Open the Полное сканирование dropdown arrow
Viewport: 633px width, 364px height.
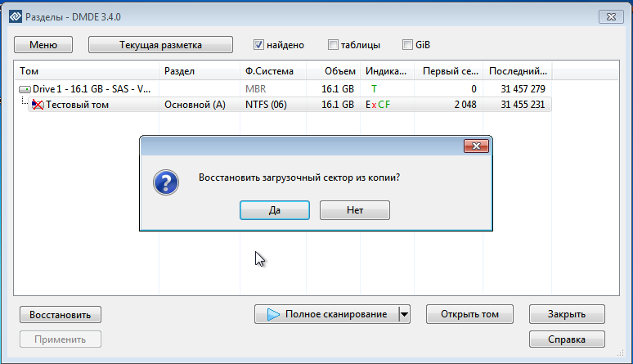(x=404, y=314)
